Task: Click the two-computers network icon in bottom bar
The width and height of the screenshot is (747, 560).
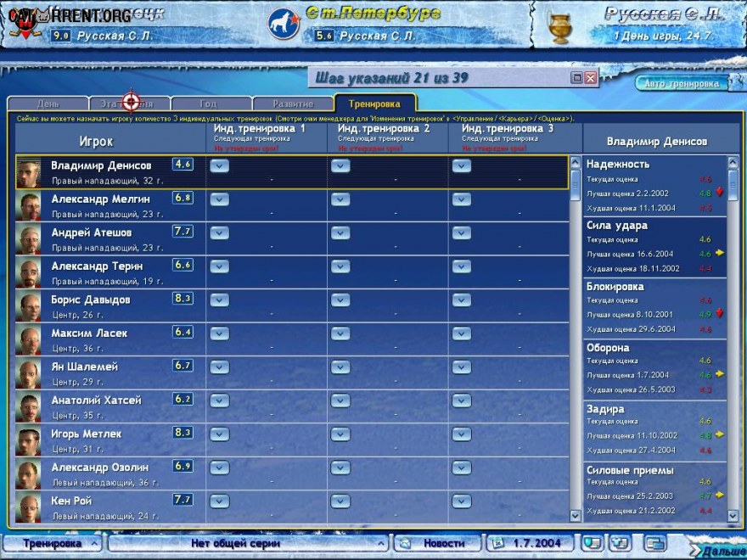Action: [x=621, y=543]
